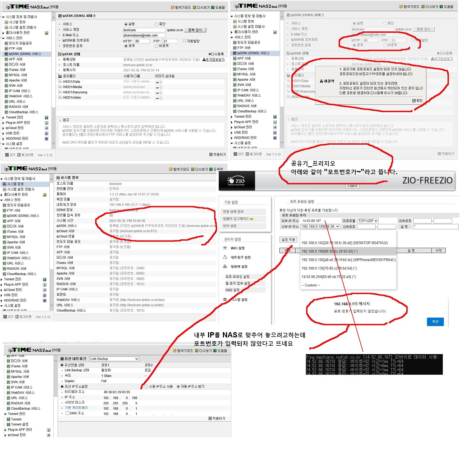Toggle /HDD1/Media thumbnail switch
This screenshot has width=460, height=476.
pos(159,88)
